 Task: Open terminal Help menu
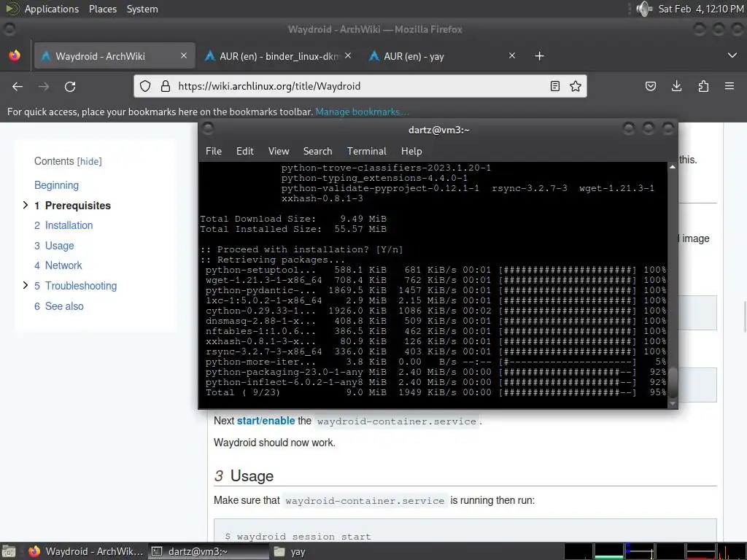tap(411, 151)
